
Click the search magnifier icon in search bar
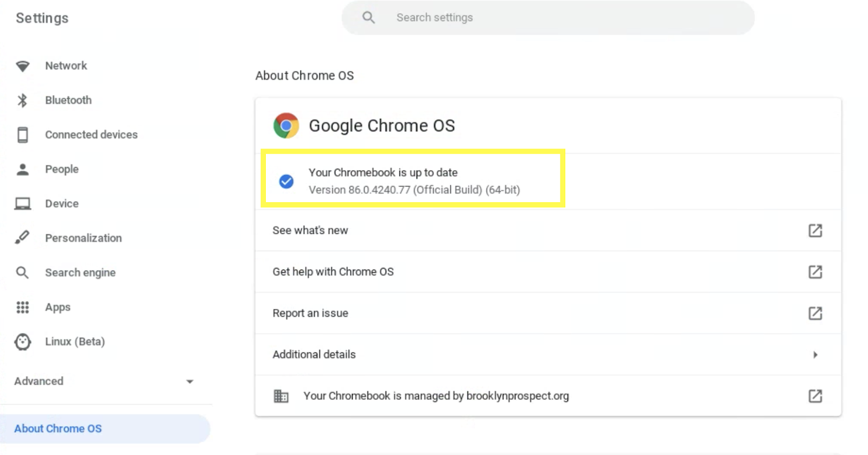coord(368,17)
